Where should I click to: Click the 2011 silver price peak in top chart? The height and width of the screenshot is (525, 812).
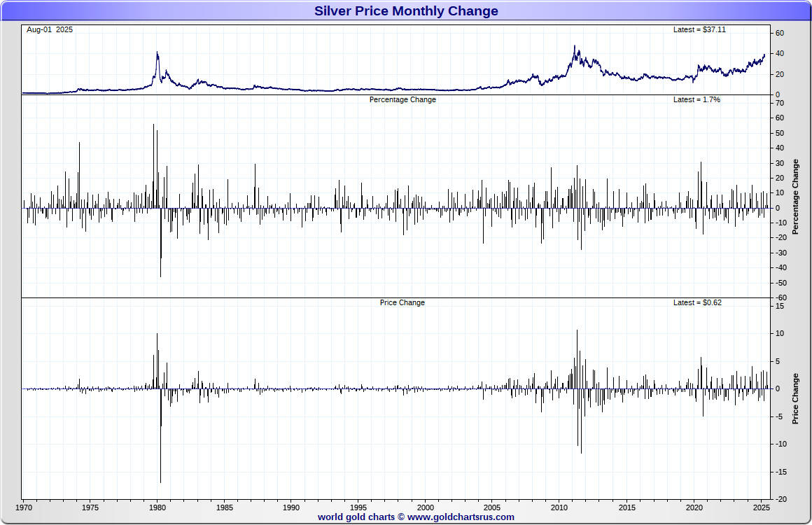(575, 48)
